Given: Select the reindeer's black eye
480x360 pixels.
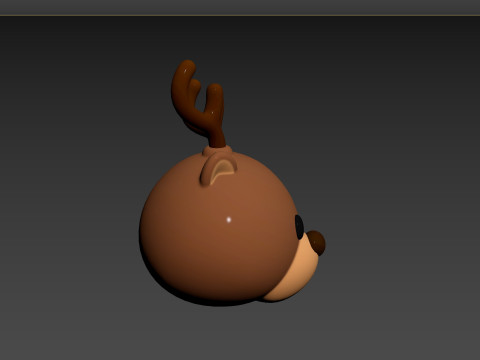Looking at the screenshot, I should point(299,227).
